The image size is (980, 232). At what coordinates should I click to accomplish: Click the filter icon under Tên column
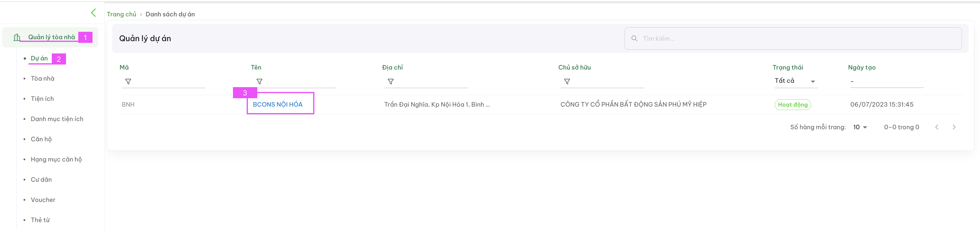coord(259,81)
